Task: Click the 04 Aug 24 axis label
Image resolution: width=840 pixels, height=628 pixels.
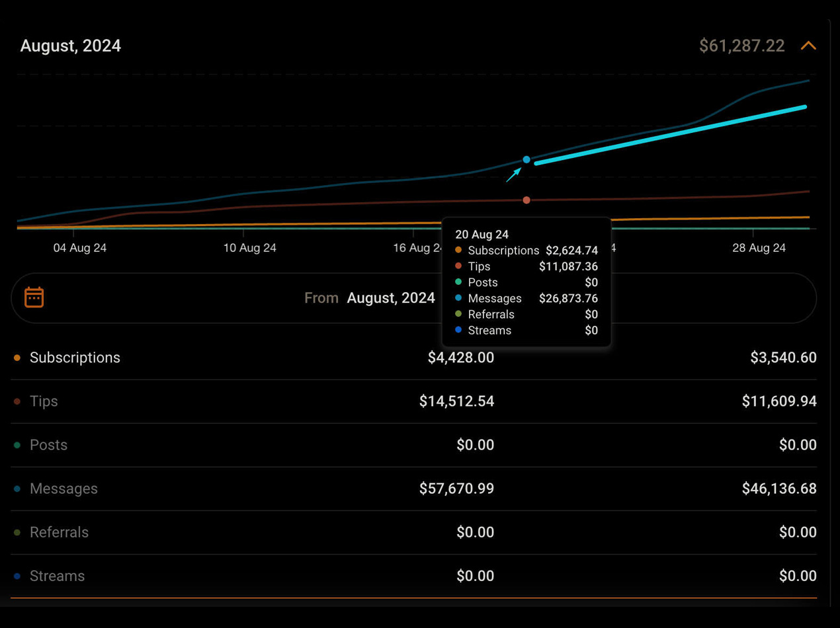Action: coord(80,248)
